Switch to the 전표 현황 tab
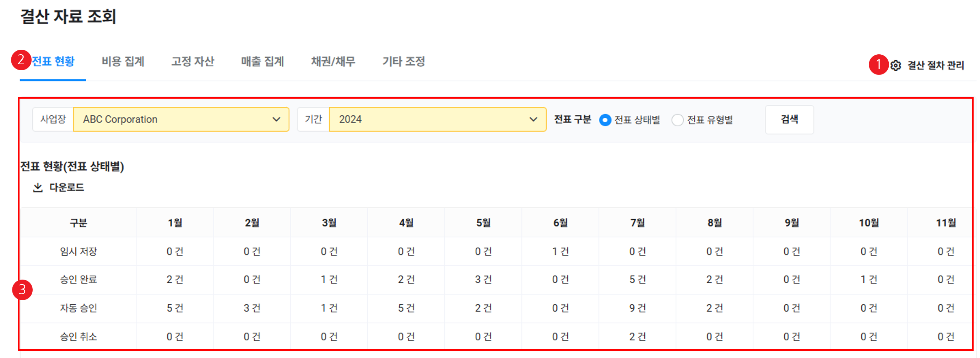This screenshot has width=980, height=358. tap(53, 62)
